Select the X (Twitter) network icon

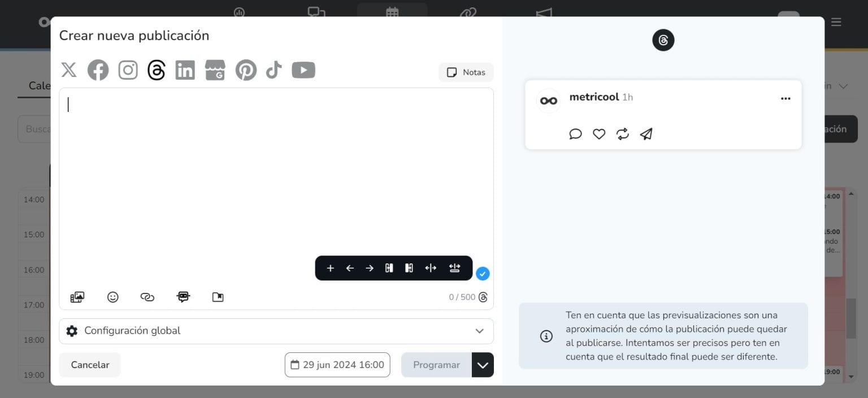pos(68,70)
